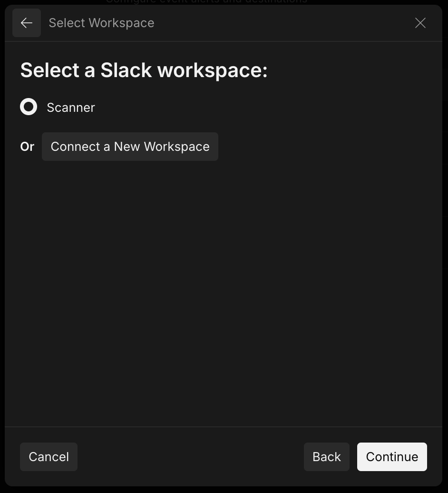Viewport: 448px width, 493px height.
Task: Cancel the workspace selection
Action: click(49, 457)
